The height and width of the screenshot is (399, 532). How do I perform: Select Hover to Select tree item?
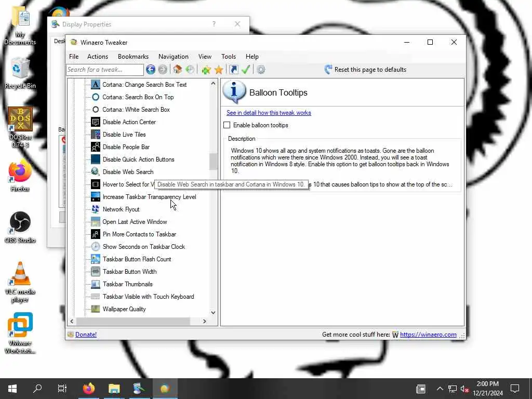128,184
